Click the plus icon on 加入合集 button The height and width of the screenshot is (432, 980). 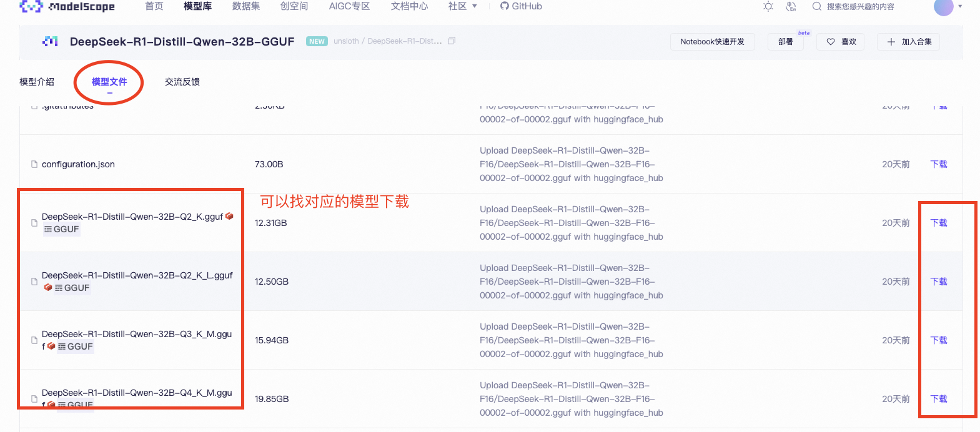tap(891, 42)
